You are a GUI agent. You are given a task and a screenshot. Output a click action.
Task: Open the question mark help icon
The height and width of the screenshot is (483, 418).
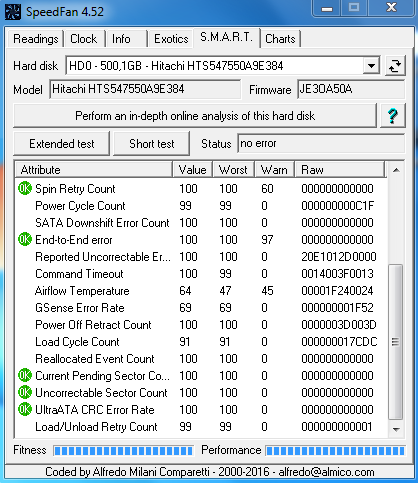tap(393, 116)
